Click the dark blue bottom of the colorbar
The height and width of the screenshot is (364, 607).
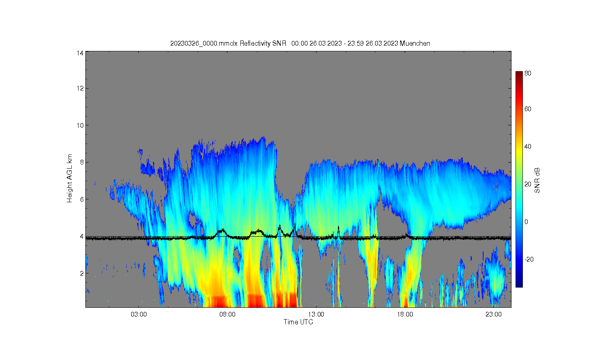tap(519, 283)
